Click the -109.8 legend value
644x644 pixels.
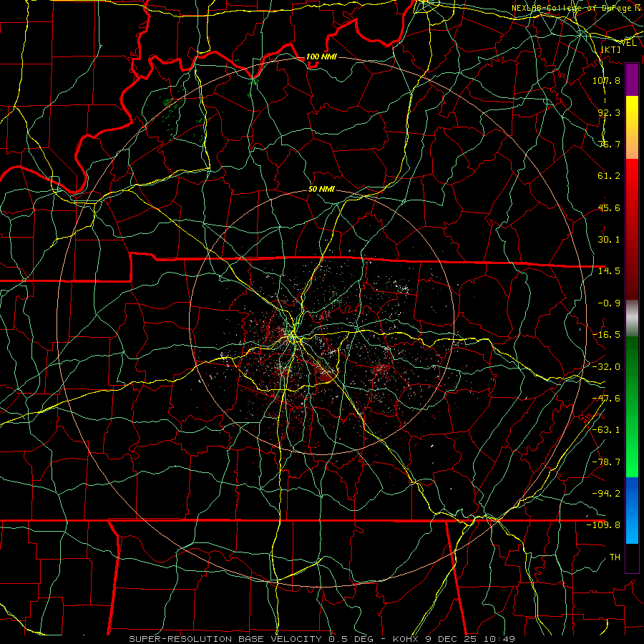603,525
